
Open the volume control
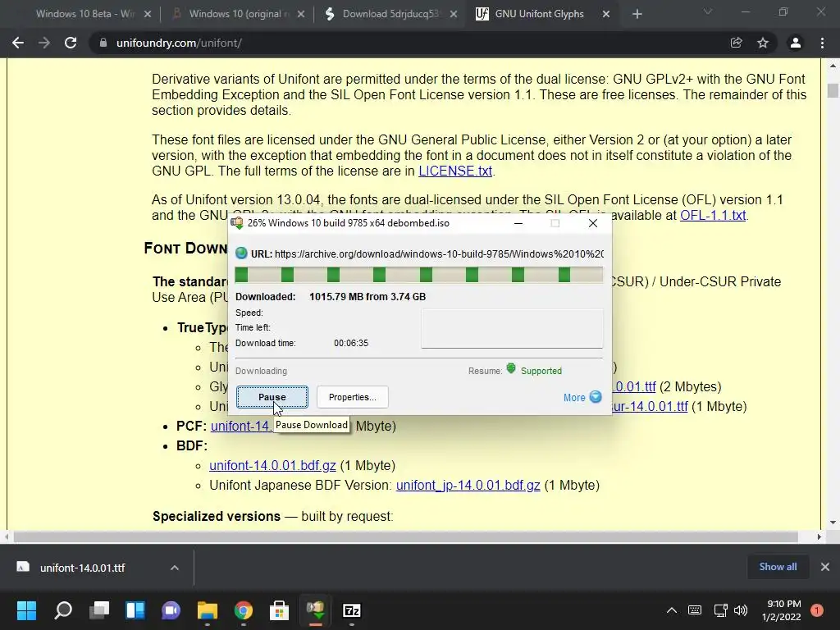click(741, 610)
